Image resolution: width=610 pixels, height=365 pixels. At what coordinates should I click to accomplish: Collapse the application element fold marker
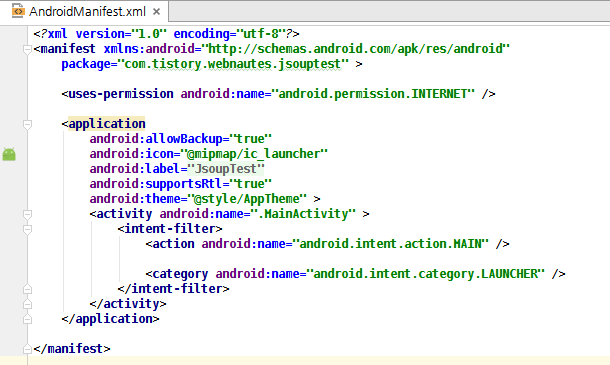click(x=27, y=124)
